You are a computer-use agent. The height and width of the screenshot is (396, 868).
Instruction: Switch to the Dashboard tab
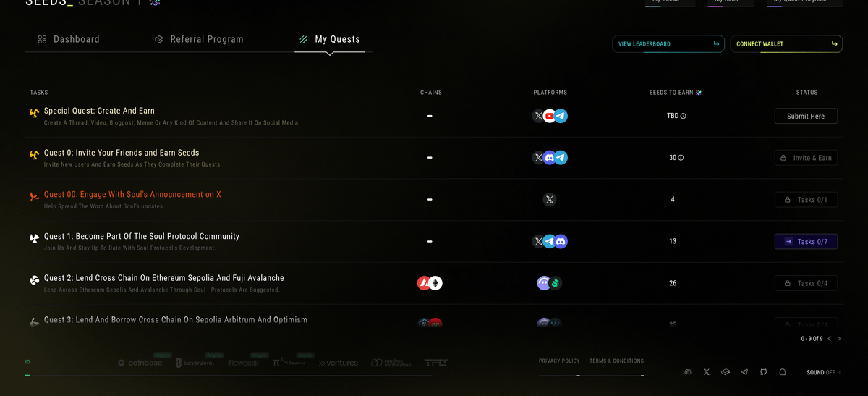tap(69, 39)
